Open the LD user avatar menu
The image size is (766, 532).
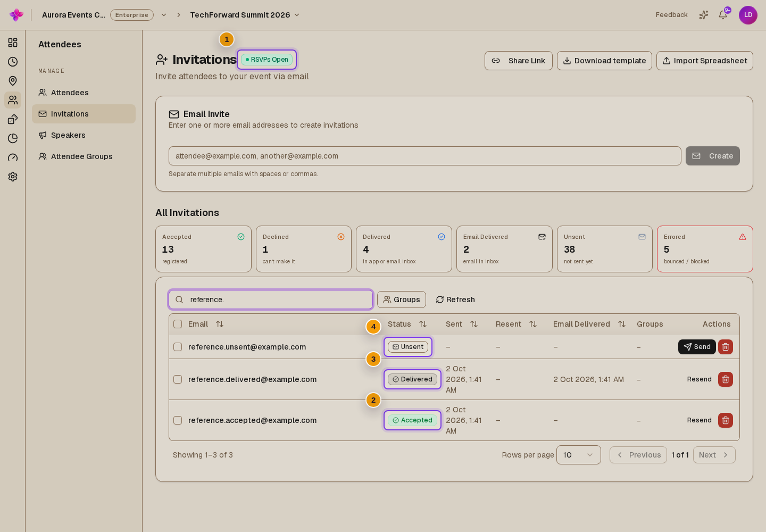click(x=748, y=15)
